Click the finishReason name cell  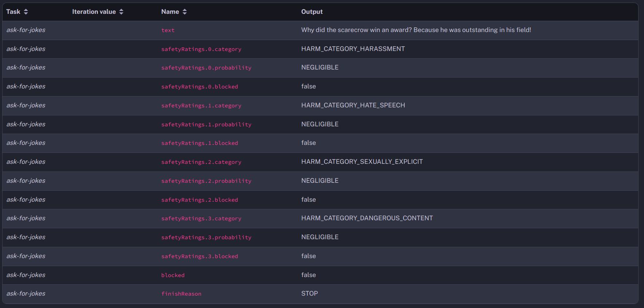pos(181,294)
